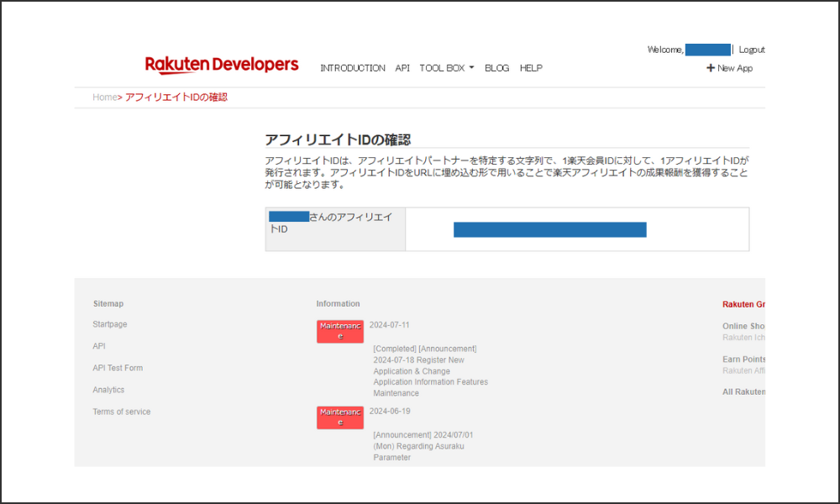The width and height of the screenshot is (840, 504).
Task: Click the Earn Points footer heading
Action: click(x=743, y=360)
